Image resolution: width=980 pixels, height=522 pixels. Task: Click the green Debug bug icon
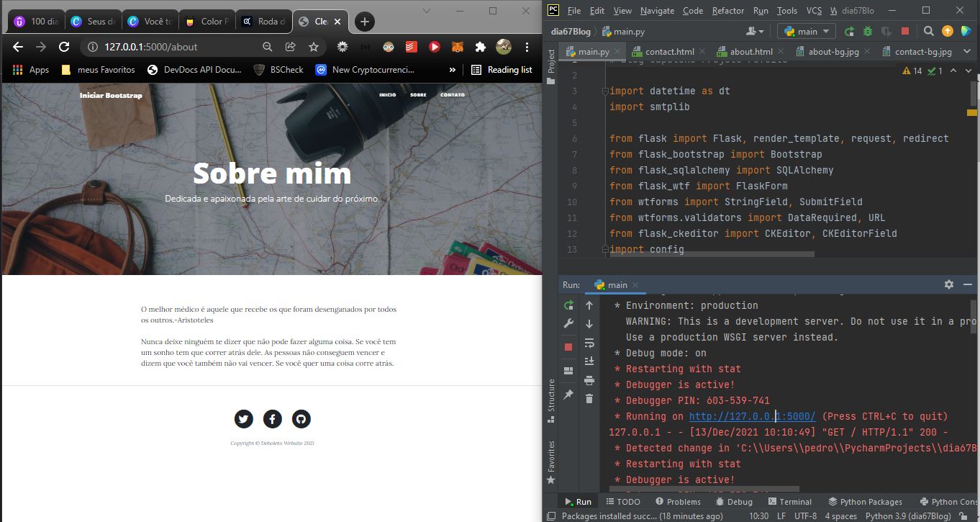868,31
